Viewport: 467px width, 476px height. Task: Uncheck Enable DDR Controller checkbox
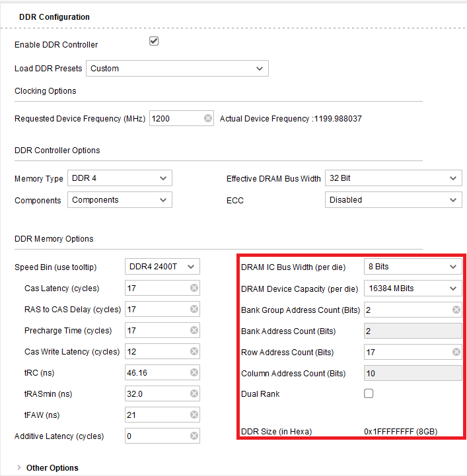click(x=154, y=42)
